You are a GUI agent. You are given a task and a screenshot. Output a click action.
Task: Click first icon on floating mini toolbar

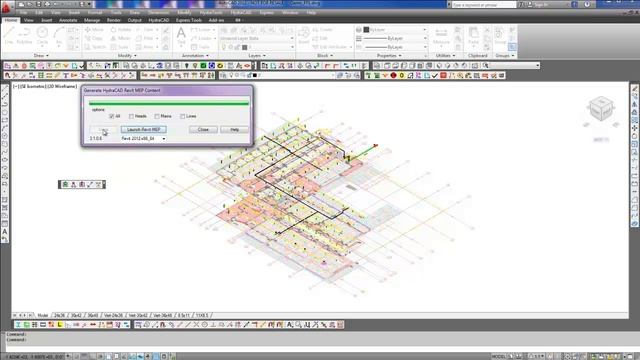tap(65, 184)
